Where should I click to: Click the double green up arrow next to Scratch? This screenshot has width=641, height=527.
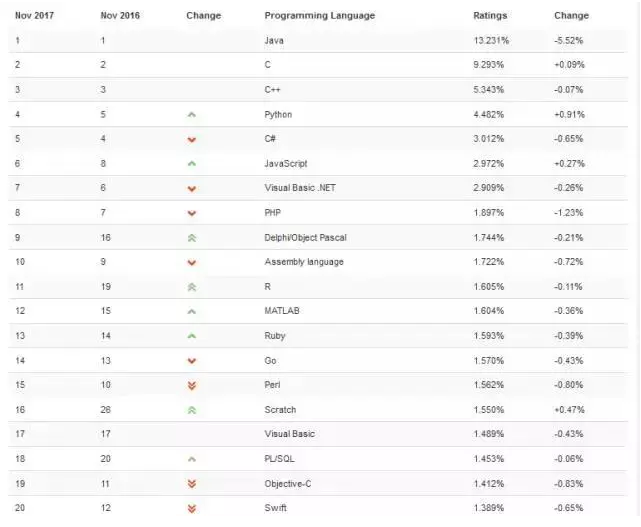point(191,410)
